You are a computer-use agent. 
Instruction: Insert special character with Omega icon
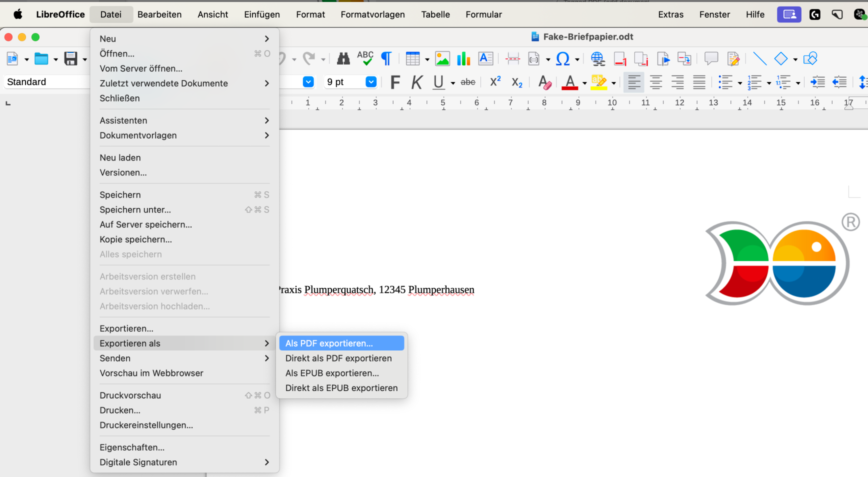(562, 59)
